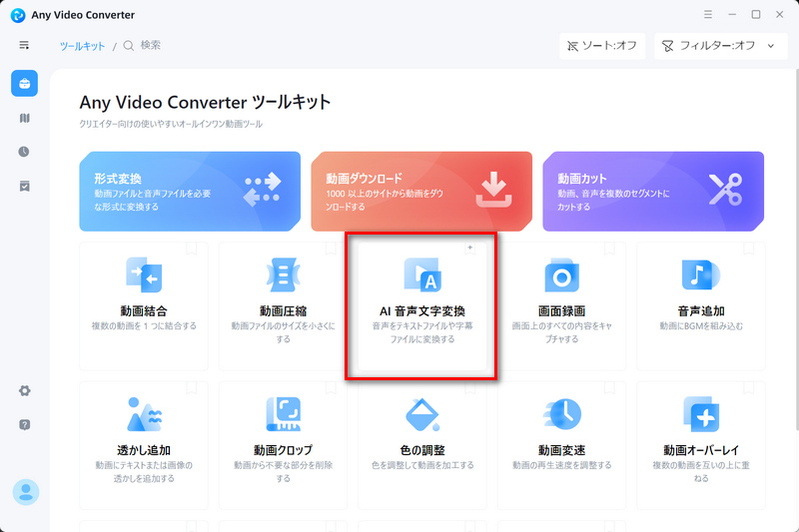Click the vertical scrollbar on the right
The height and width of the screenshot is (532, 799).
point(796,250)
